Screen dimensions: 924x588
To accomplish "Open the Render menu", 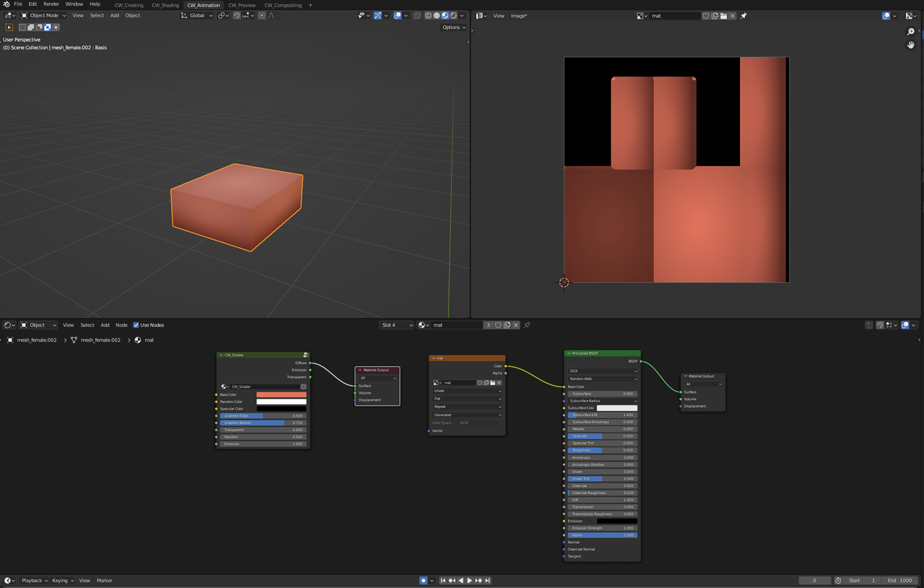I will tap(51, 4).
